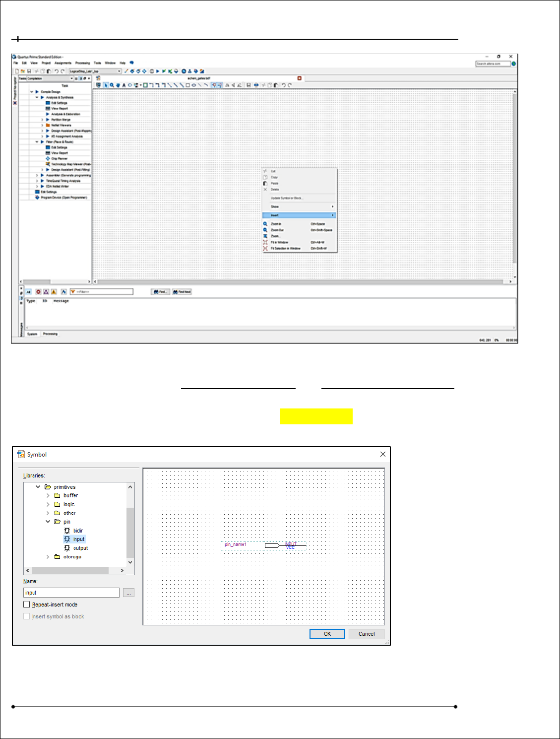Click the Find... button in Messages
The image size is (560, 739).
[160, 292]
